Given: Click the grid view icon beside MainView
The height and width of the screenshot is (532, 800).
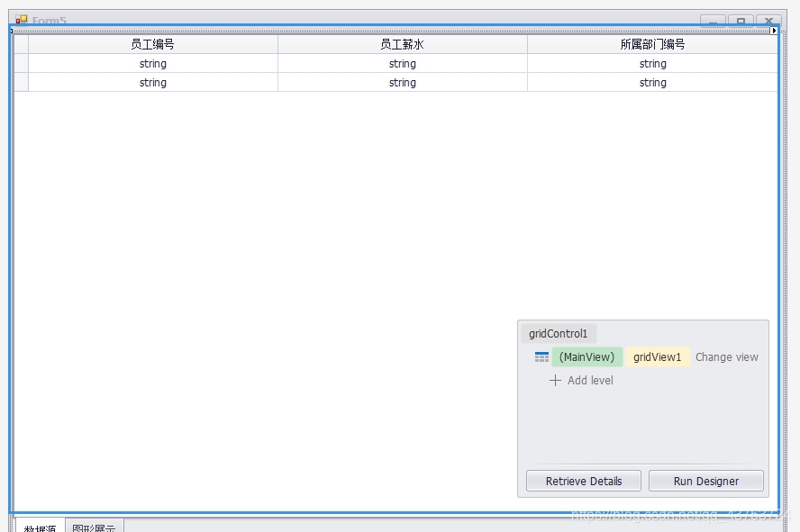Looking at the screenshot, I should click(x=541, y=357).
